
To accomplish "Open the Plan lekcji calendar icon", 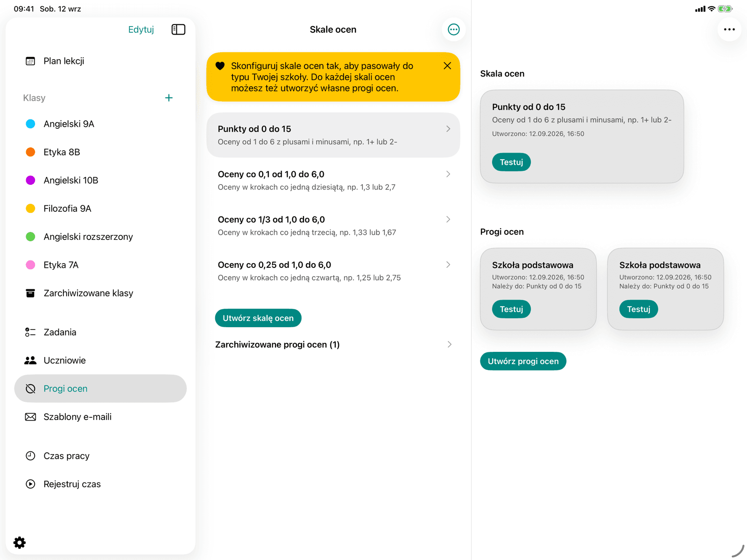I will click(x=30, y=61).
